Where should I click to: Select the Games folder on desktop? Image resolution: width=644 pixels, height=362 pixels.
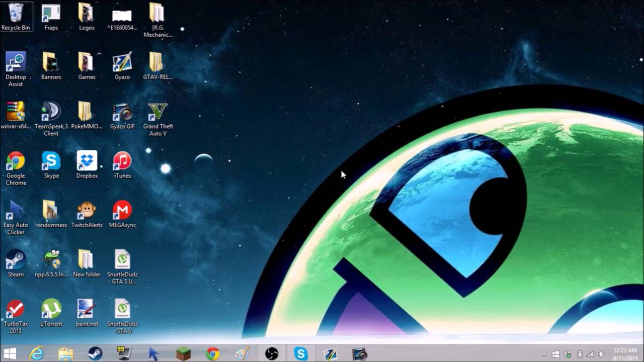pyautogui.click(x=87, y=66)
